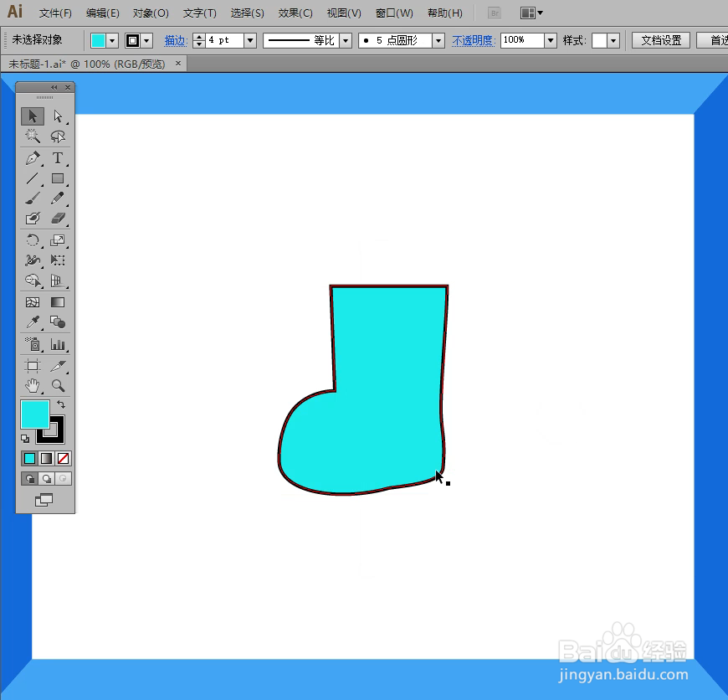
Task: Click the 文档设置 button
Action: [x=661, y=40]
